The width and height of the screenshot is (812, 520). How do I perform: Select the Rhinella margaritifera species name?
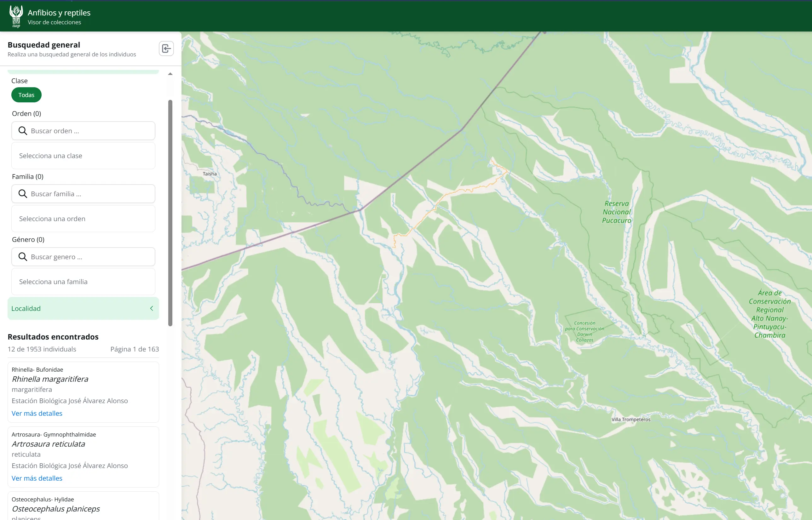[50, 379]
